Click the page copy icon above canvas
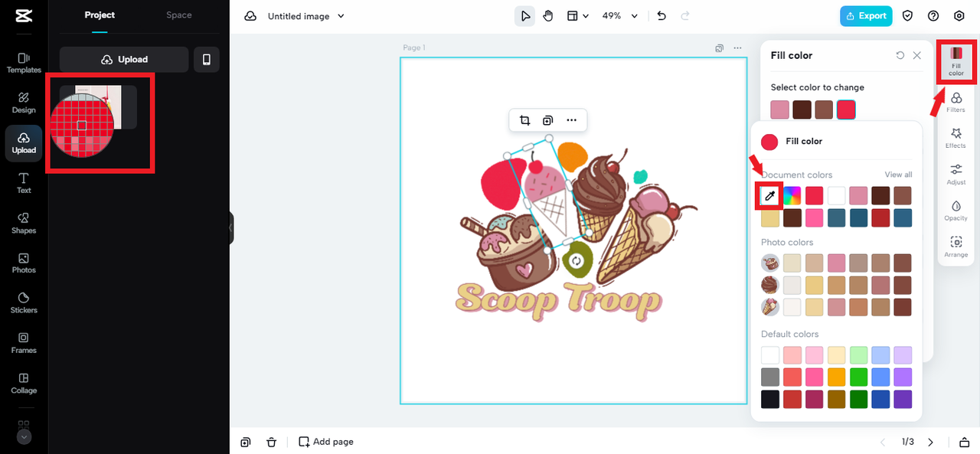The height and width of the screenshot is (454, 980). coord(720,47)
